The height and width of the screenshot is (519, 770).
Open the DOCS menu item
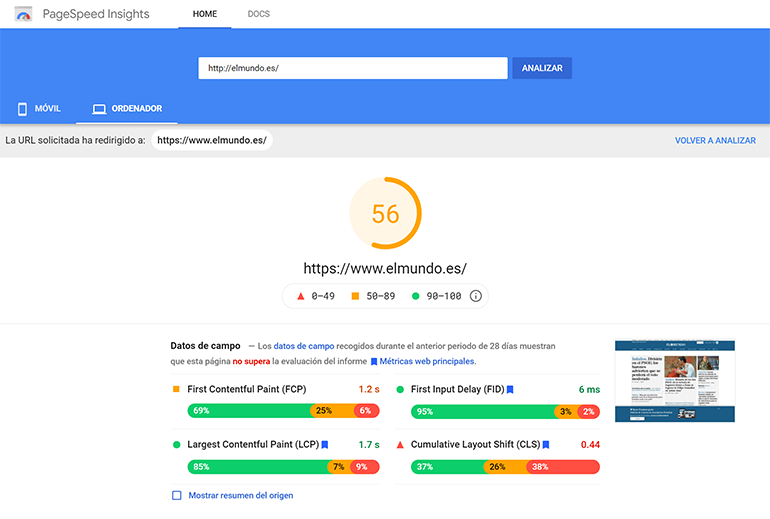[258, 14]
